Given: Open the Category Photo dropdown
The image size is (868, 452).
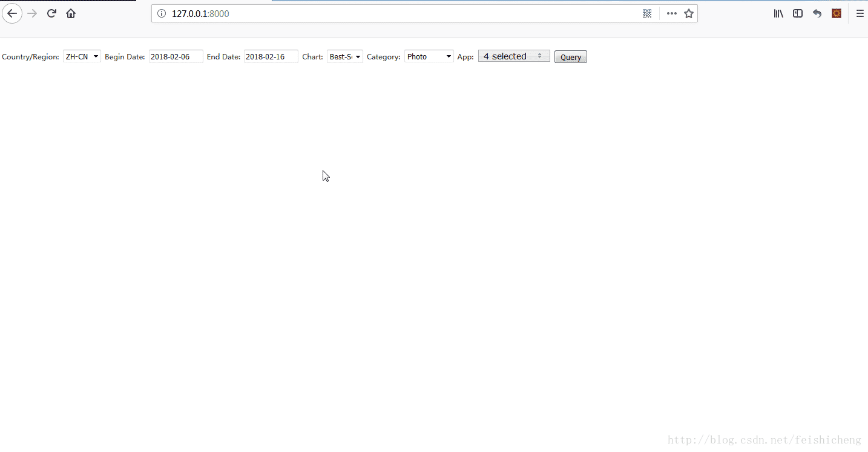Looking at the screenshot, I should 429,56.
